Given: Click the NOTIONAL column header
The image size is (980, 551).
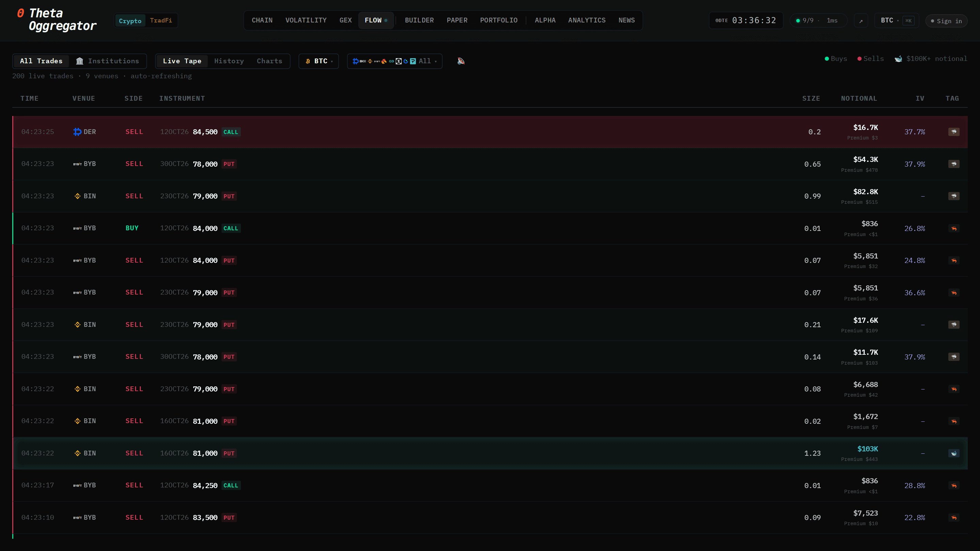Looking at the screenshot, I should coord(859,99).
